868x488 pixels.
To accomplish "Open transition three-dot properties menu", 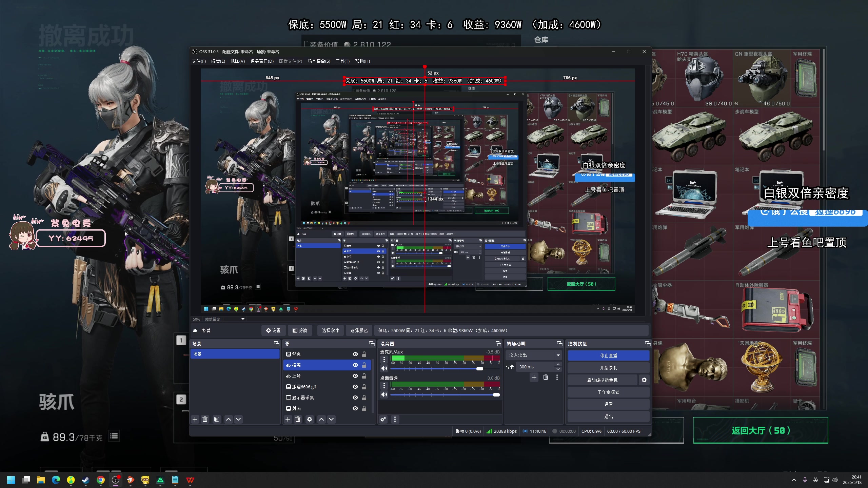I will pos(557,377).
